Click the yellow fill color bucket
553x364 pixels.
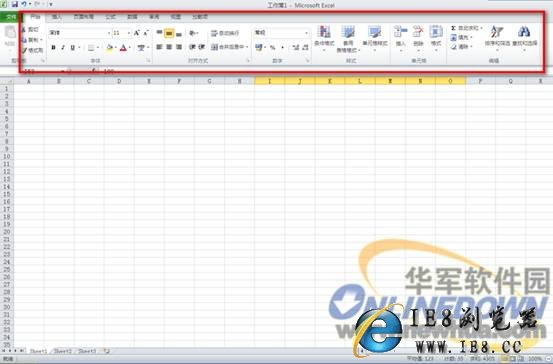(x=109, y=47)
